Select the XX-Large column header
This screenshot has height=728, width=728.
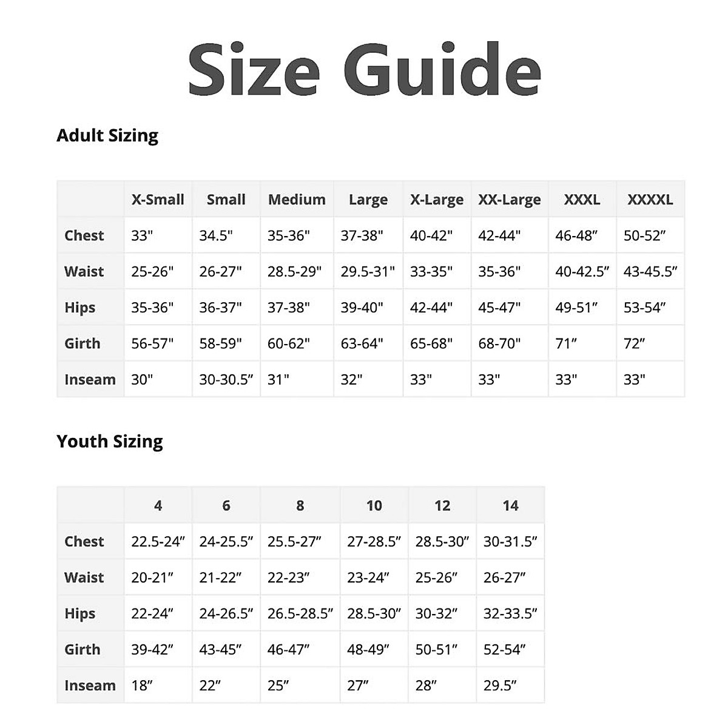[510, 200]
